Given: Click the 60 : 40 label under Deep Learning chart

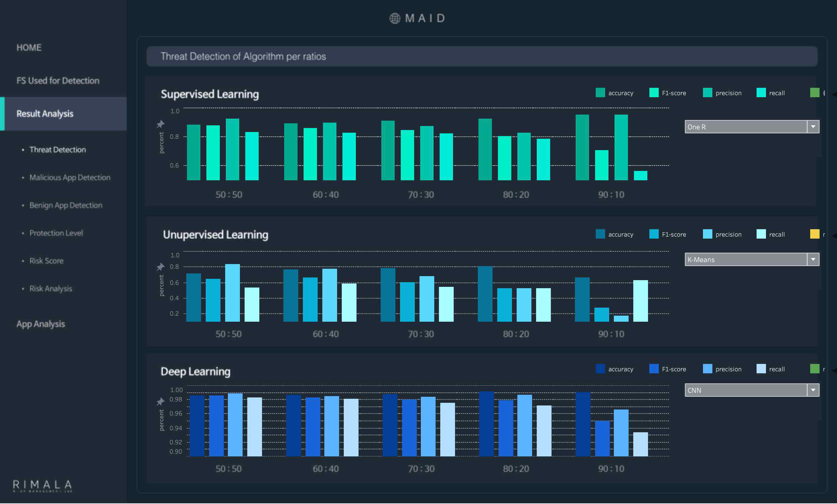Looking at the screenshot, I should [326, 469].
